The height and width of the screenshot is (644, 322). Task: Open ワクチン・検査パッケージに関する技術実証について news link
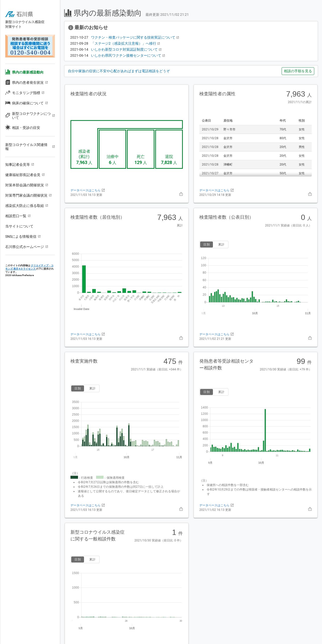[x=135, y=37]
